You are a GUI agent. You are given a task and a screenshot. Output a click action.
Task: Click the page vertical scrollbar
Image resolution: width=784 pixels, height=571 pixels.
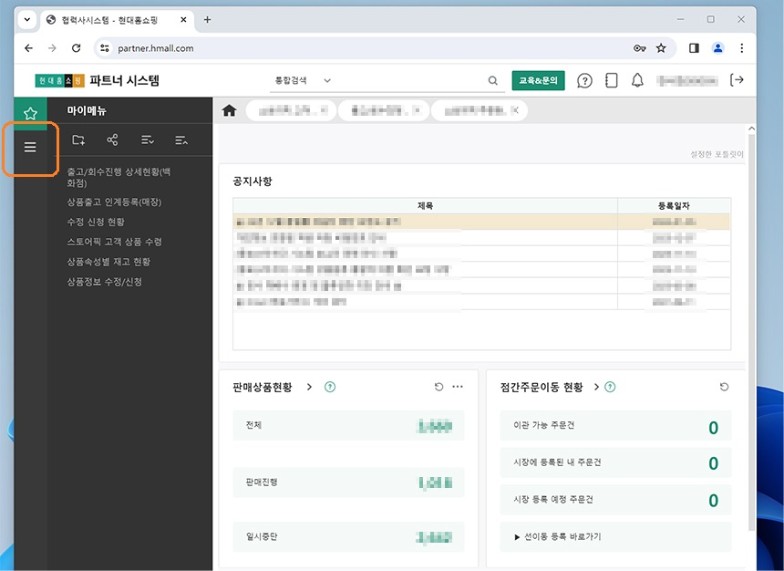coord(751,330)
